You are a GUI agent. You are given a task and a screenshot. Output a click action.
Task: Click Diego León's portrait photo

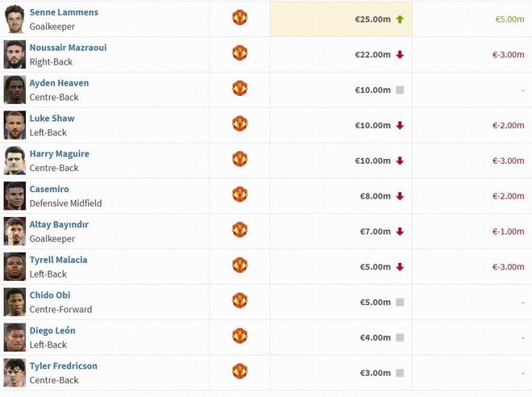click(15, 336)
